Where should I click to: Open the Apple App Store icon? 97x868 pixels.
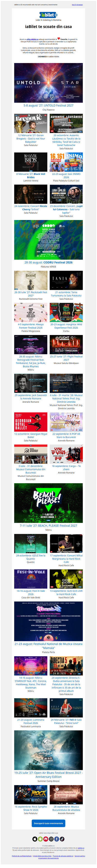click(x=35, y=839)
